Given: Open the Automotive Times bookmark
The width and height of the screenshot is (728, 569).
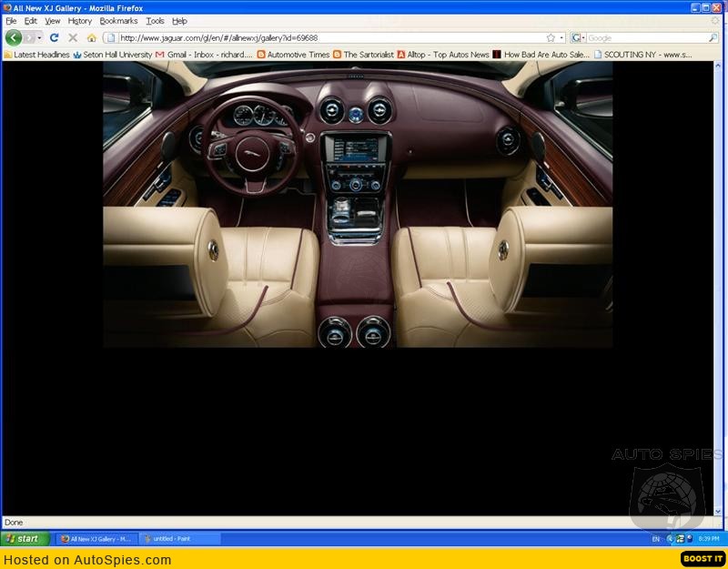Looking at the screenshot, I should [293, 55].
